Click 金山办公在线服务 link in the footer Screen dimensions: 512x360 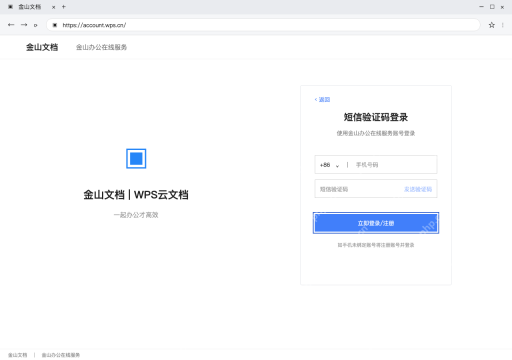click(x=61, y=355)
